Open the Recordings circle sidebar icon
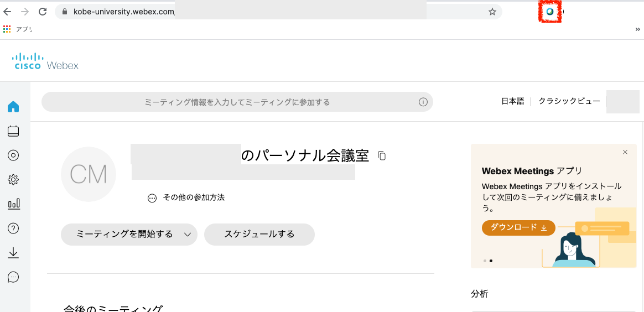Viewport: 644px width, 312px height. pos(13,155)
